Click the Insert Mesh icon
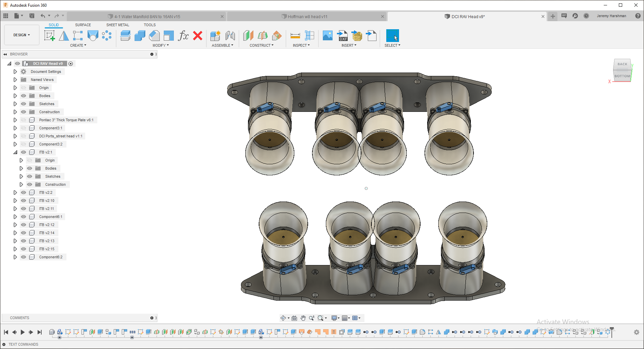 click(x=357, y=36)
